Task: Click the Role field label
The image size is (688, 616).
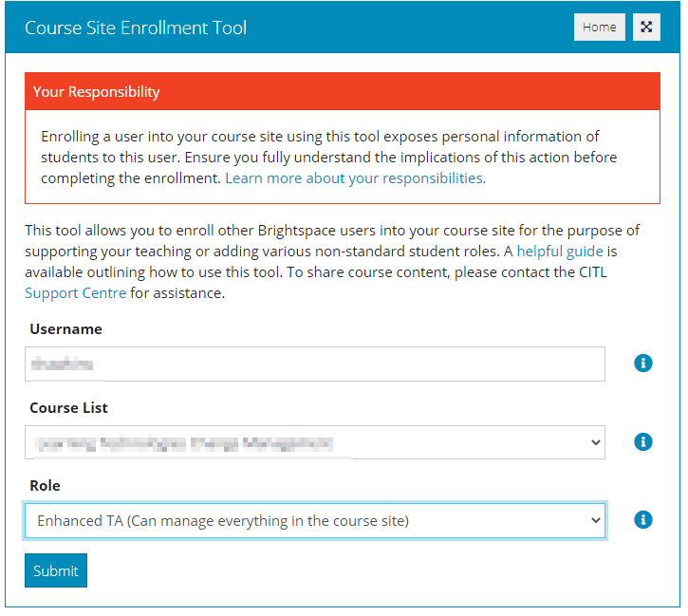Action: coord(45,486)
